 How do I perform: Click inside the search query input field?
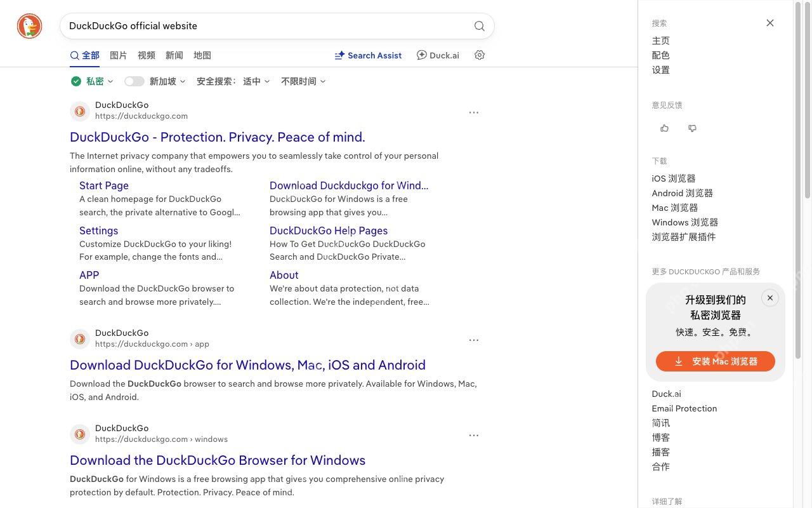click(266, 26)
